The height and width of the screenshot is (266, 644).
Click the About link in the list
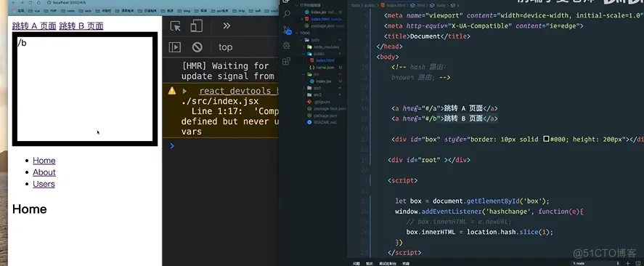coord(44,172)
